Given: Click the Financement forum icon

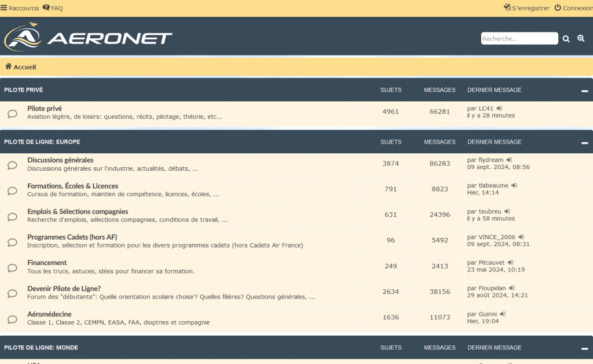Looking at the screenshot, I should tap(12, 267).
